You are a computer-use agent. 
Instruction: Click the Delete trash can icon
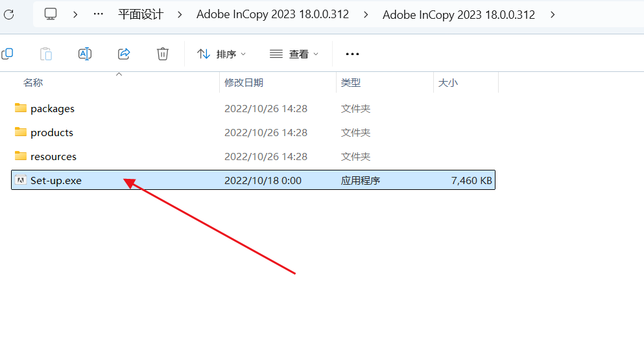[x=163, y=54]
